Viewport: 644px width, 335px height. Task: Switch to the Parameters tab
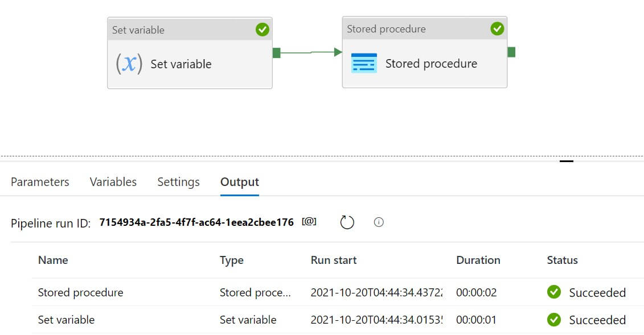[x=40, y=182]
